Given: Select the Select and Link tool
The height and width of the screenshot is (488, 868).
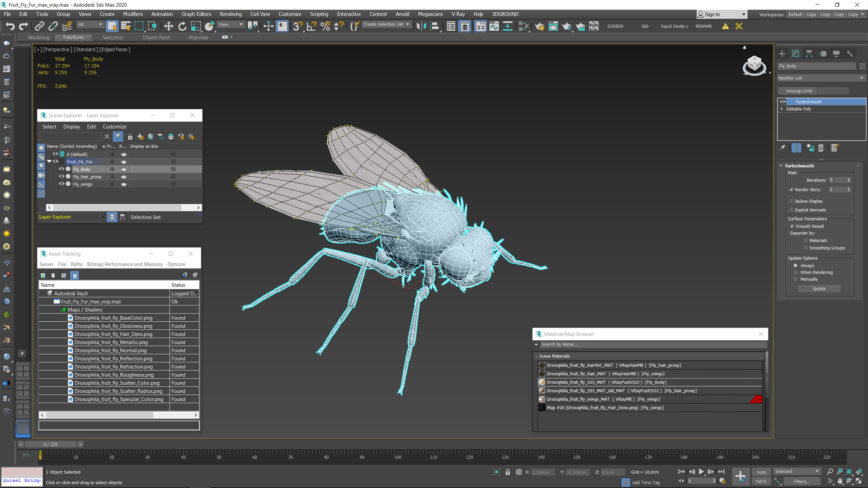Looking at the screenshot, I should pyautogui.click(x=39, y=26).
